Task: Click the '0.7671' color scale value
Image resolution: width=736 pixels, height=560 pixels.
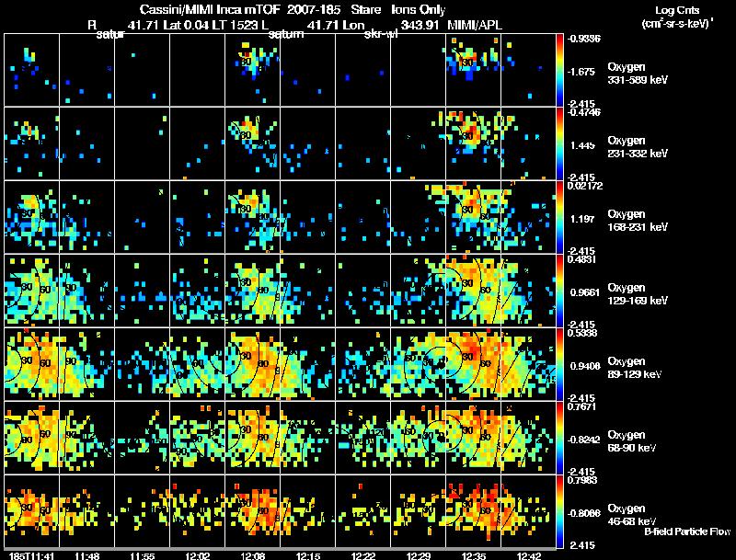Action: [x=582, y=406]
